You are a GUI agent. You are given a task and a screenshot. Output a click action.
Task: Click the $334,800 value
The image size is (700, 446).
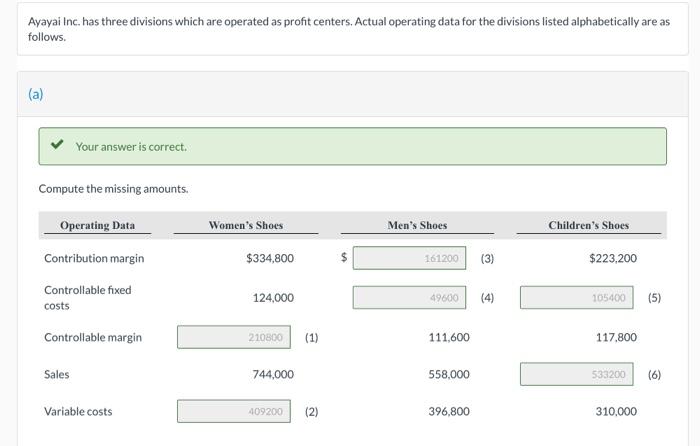(270, 258)
